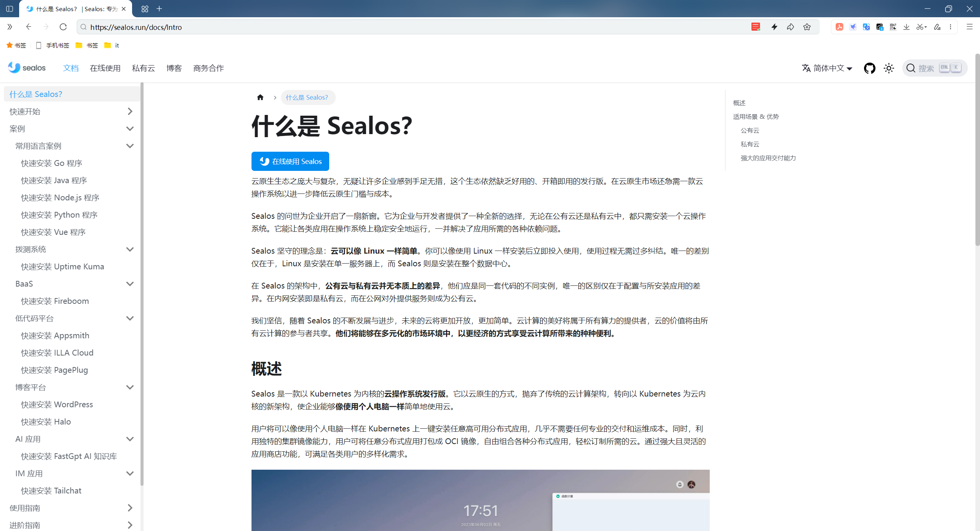Screen dimensions: 980x531
Task: Open the new tab plus button
Action: [x=159, y=8]
